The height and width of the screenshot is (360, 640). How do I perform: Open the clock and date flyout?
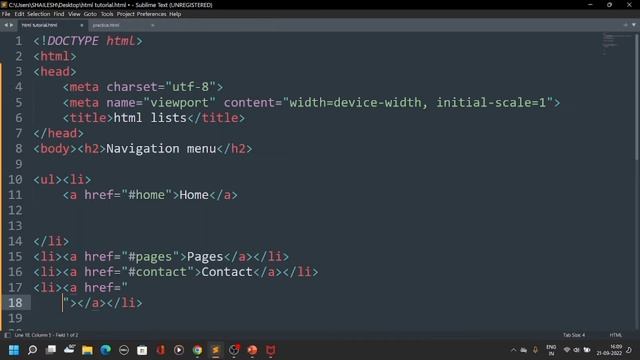point(609,350)
